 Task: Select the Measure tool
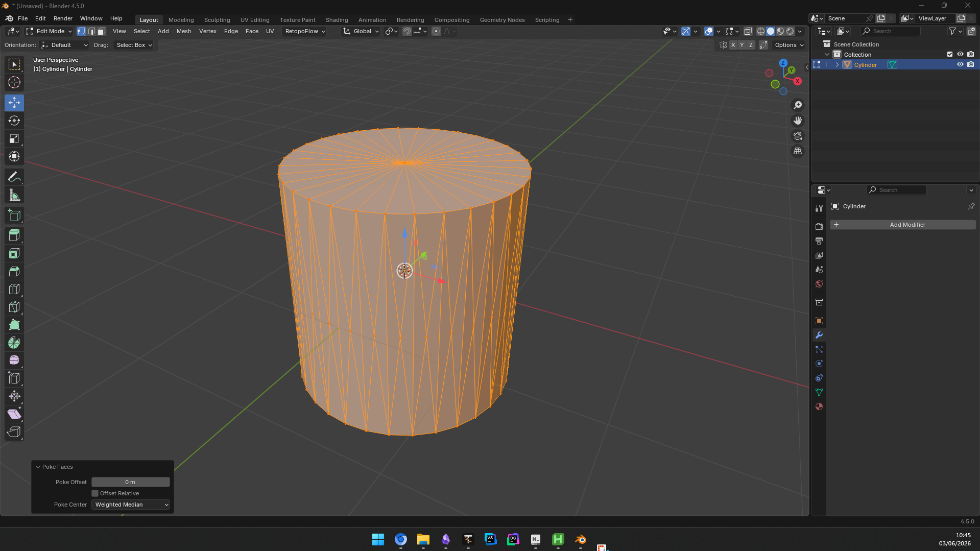point(14,195)
